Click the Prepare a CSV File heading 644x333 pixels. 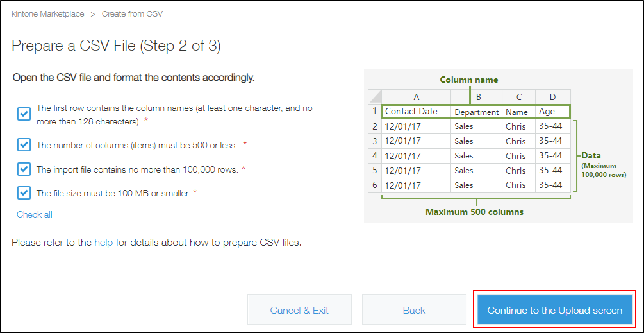tap(117, 46)
